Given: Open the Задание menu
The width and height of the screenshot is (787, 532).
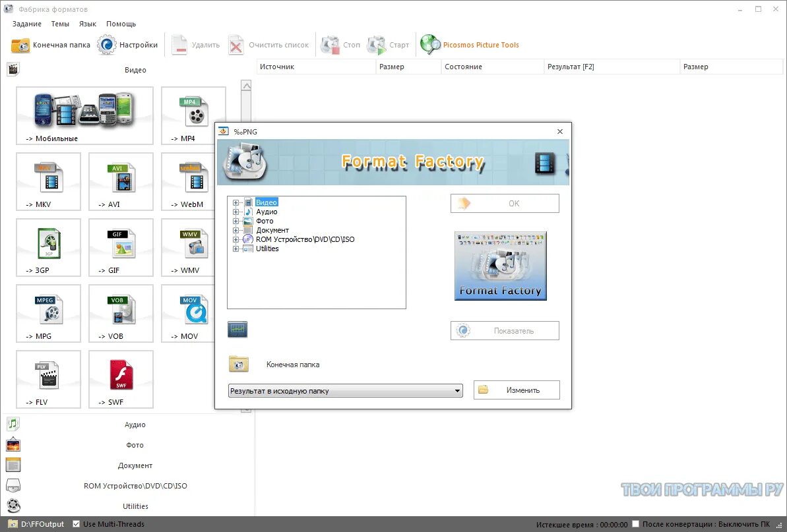Looking at the screenshot, I should 27,24.
